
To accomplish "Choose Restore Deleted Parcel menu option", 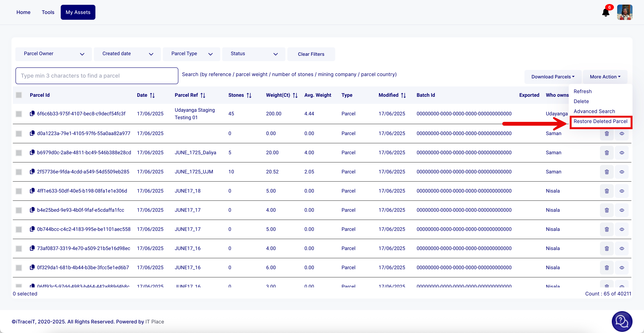I will click(x=600, y=121).
